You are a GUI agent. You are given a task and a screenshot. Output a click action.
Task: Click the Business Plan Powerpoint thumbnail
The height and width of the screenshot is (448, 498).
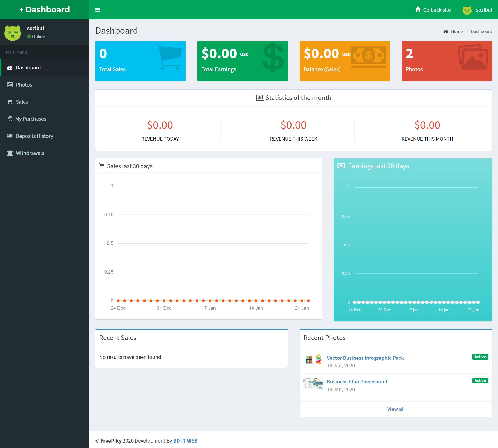313,383
